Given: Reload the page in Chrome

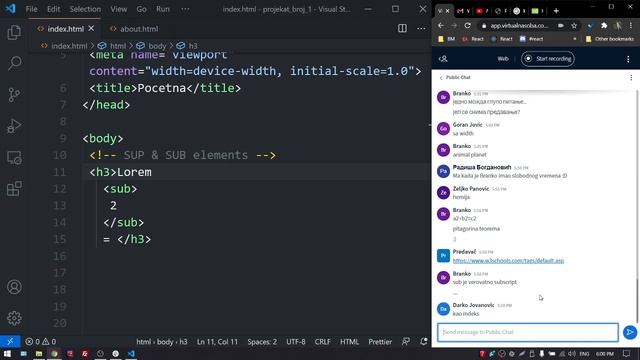Looking at the screenshot, I should coord(467,25).
